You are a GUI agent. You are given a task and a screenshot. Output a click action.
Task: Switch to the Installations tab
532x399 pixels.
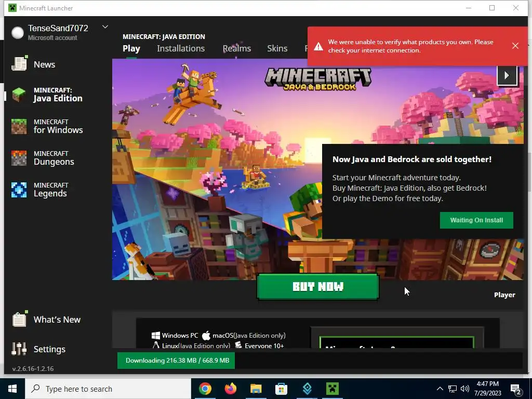(x=181, y=48)
